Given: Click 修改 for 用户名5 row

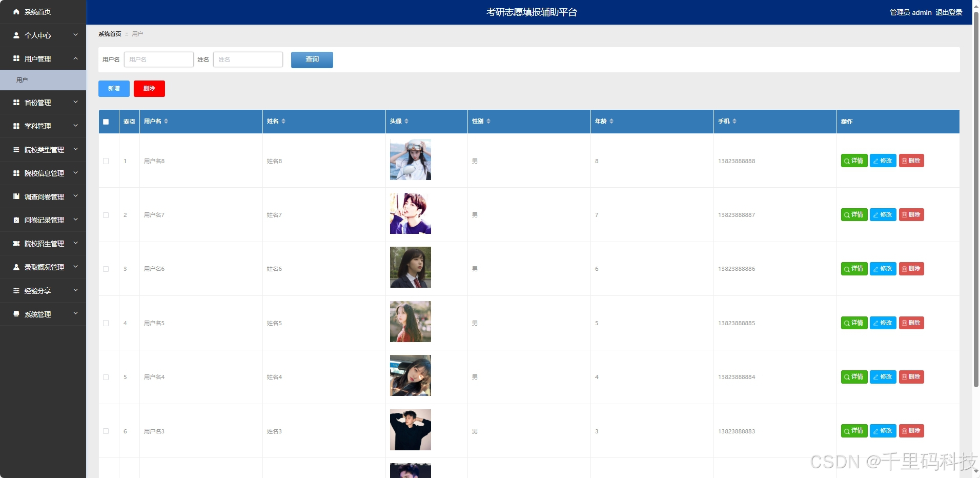Looking at the screenshot, I should point(883,323).
